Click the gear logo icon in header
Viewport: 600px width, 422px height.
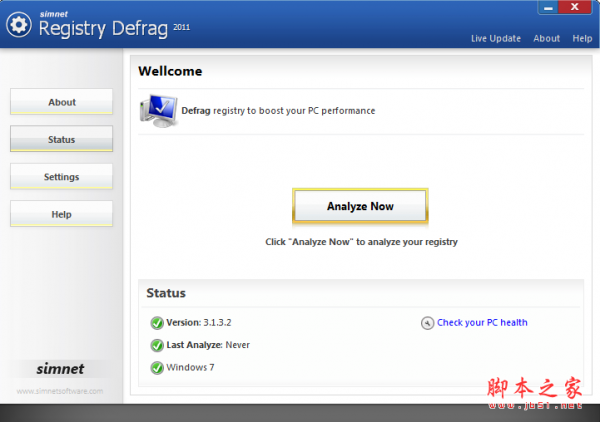pyautogui.click(x=18, y=25)
